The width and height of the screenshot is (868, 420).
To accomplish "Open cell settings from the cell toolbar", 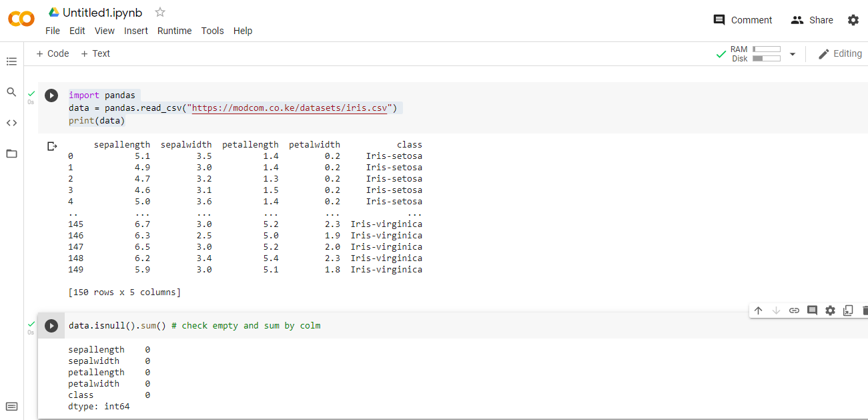I will pyautogui.click(x=829, y=310).
